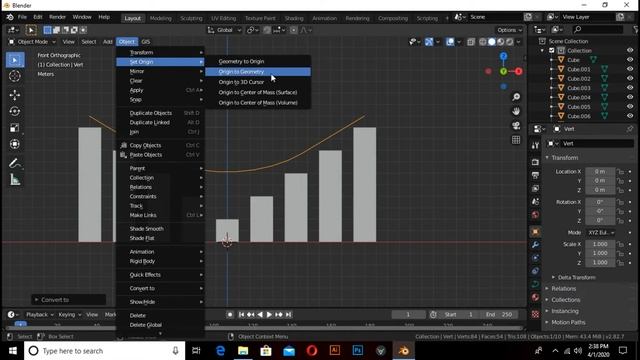
Task: Hide Cube.002 in the outliner
Action: click(x=630, y=79)
